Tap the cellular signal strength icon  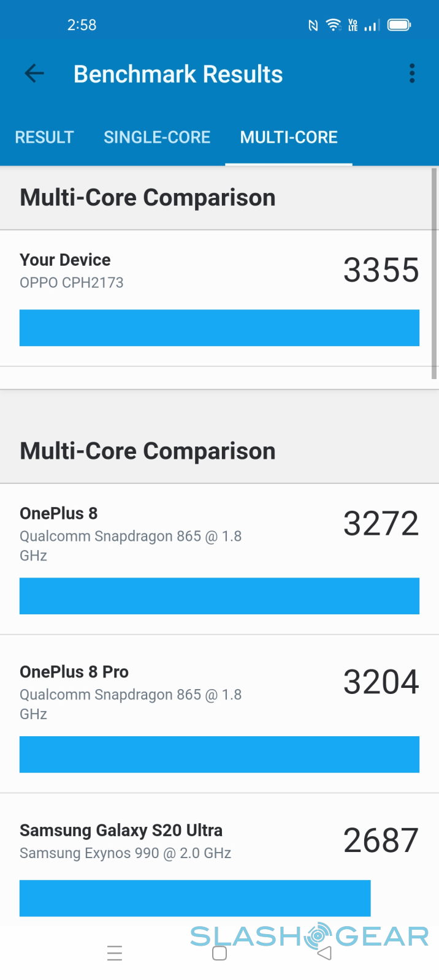tap(372, 25)
